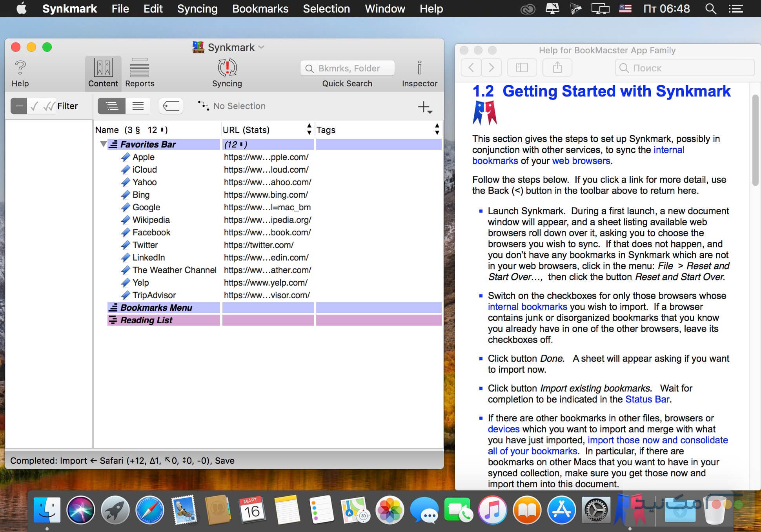Open the plus add-item dropdown
Image resolution: width=761 pixels, height=532 pixels.
[425, 107]
